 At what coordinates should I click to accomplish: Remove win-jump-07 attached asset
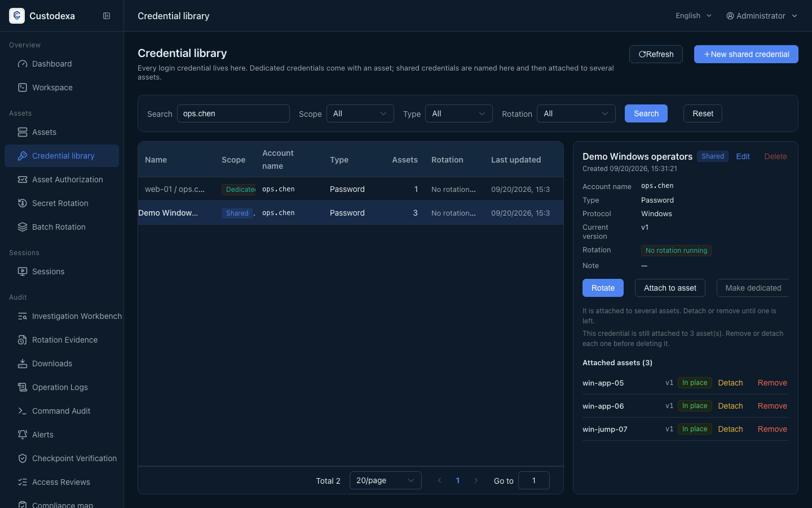click(772, 429)
